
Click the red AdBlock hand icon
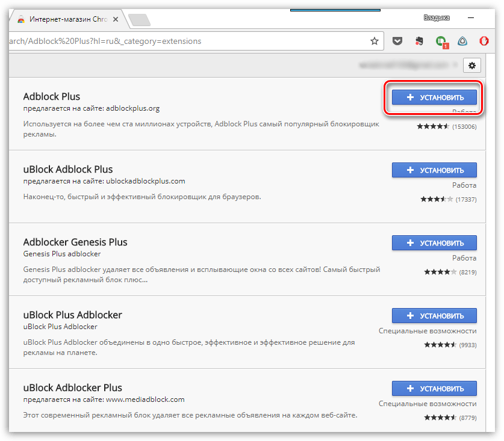(x=484, y=41)
